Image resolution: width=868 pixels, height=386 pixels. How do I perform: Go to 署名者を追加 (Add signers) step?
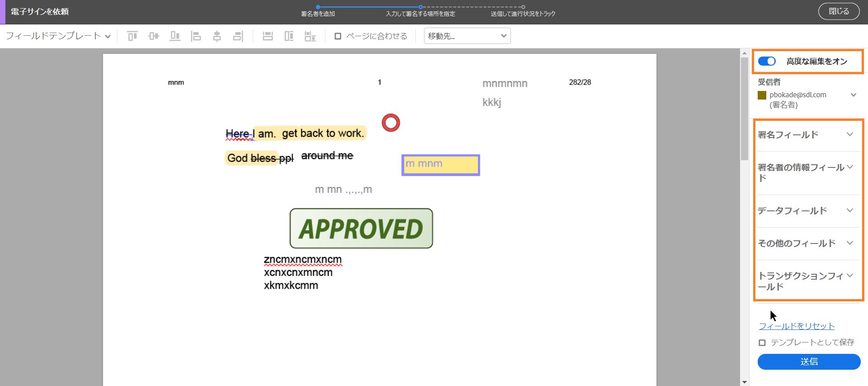click(x=318, y=14)
